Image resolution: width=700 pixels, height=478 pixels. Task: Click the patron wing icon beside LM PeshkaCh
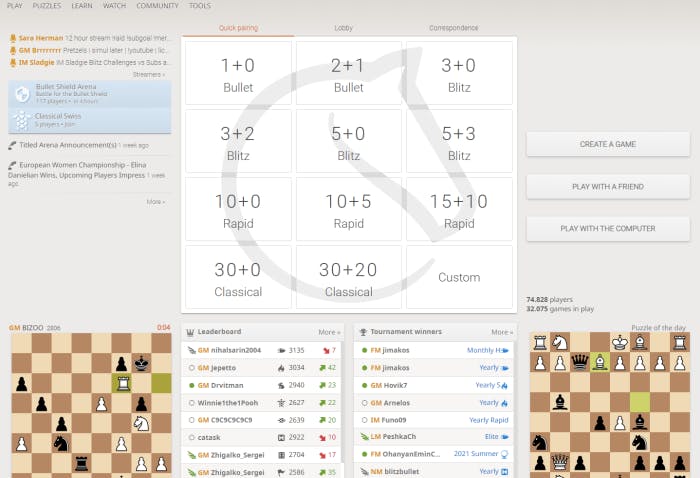click(364, 437)
